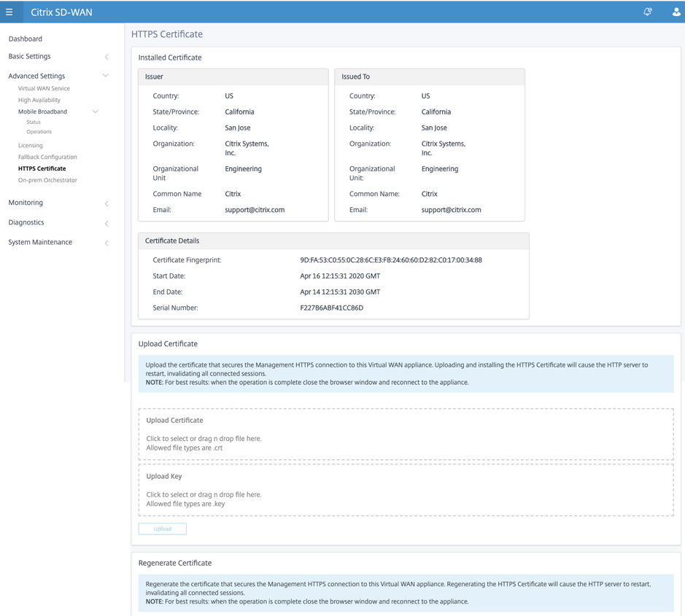Click the Issuer panel header
This screenshot has height=616, width=685.
pos(233,77)
